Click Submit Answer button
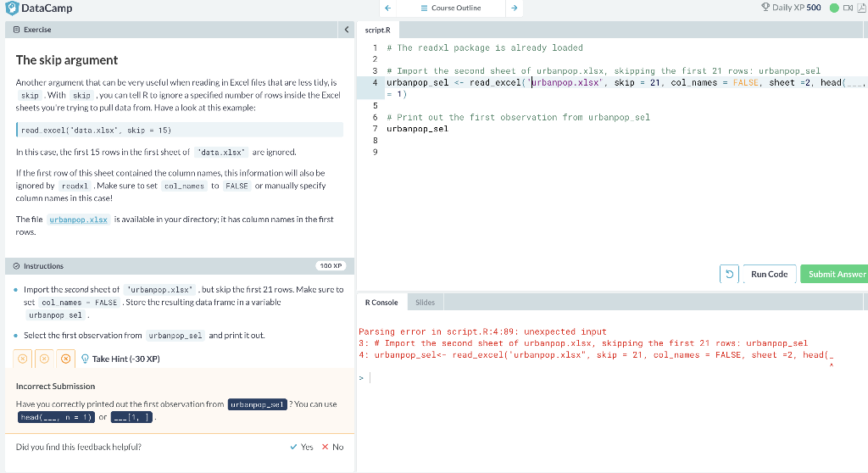This screenshot has width=868, height=473. [835, 274]
